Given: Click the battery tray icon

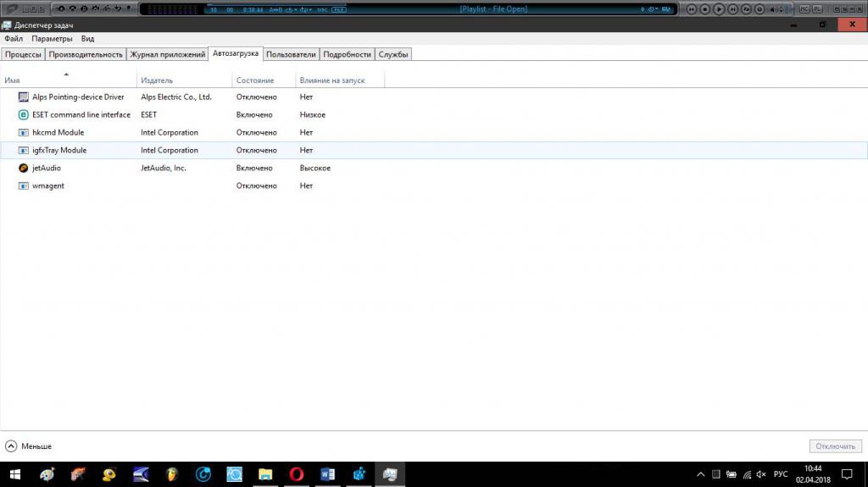Looking at the screenshot, I should (732, 474).
